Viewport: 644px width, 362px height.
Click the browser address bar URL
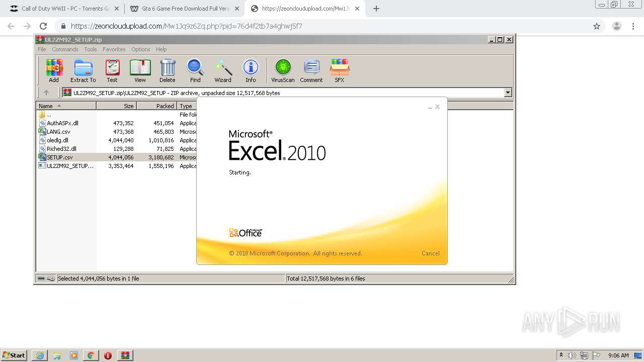(x=186, y=26)
